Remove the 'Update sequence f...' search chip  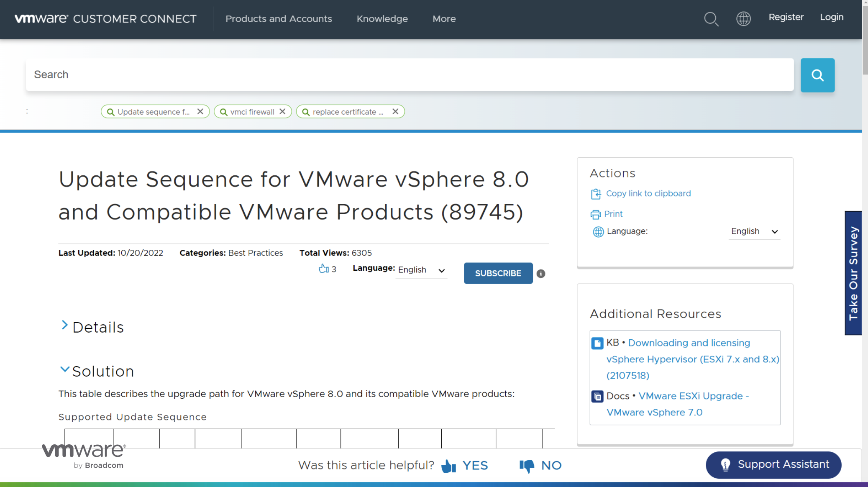200,112
